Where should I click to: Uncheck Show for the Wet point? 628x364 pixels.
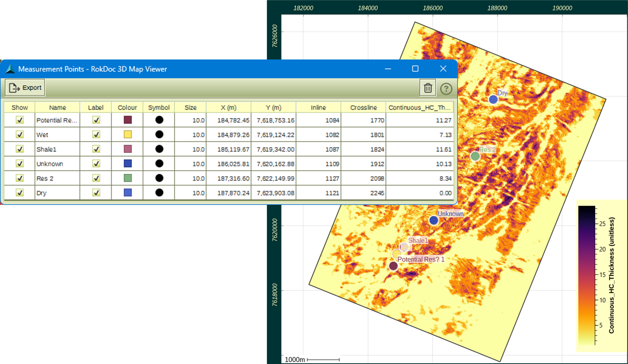20,134
